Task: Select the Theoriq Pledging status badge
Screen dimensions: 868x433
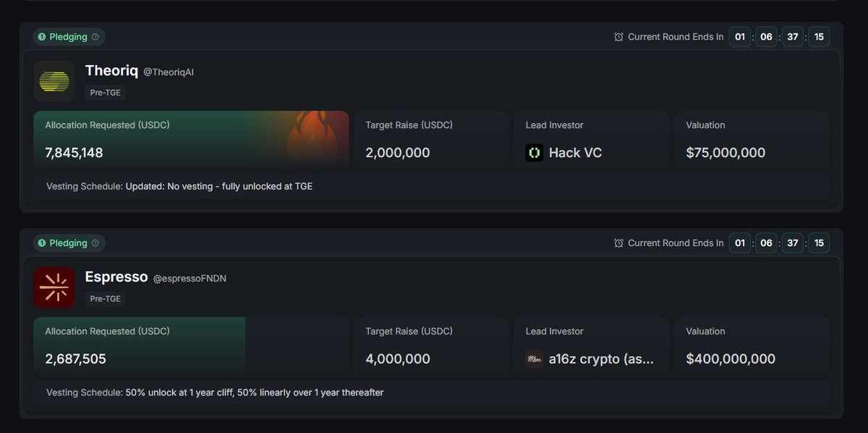Action: [69, 37]
